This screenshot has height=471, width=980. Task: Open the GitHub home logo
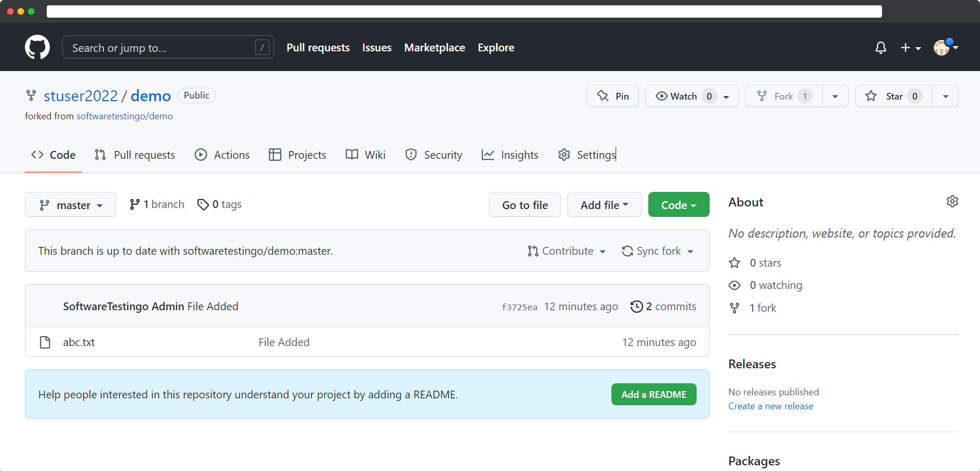point(37,47)
